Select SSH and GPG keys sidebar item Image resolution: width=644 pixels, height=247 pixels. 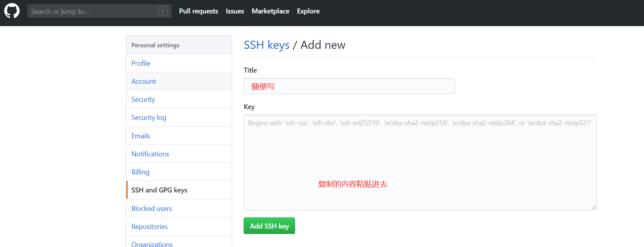(179, 190)
